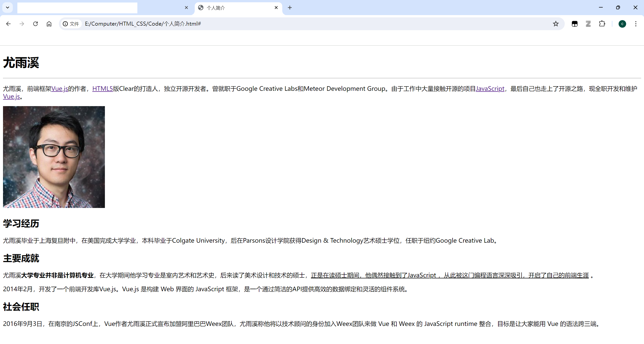Open the green profile avatar
The height and width of the screenshot is (344, 644).
click(622, 24)
